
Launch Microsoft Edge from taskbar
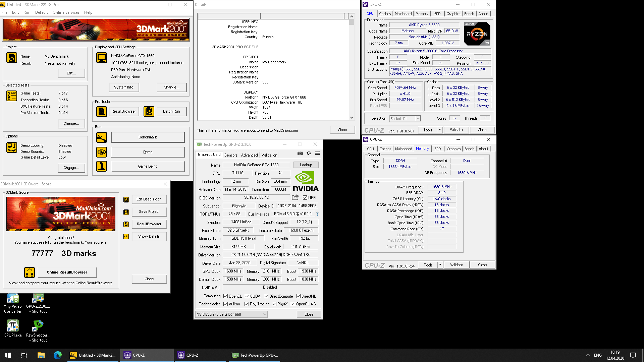pos(58,355)
